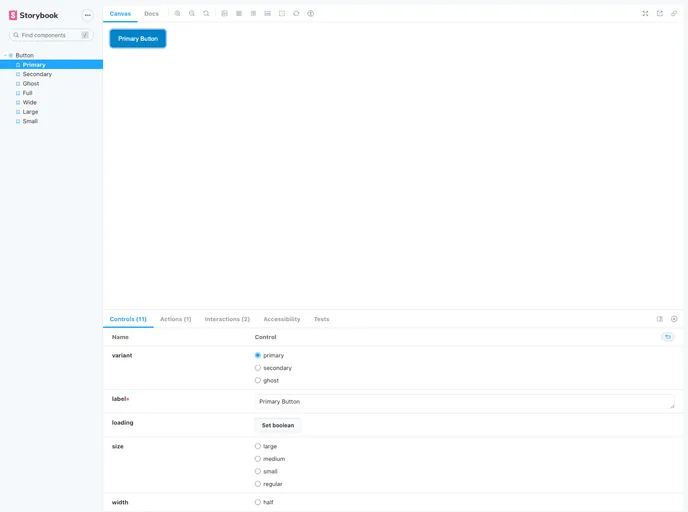688x512 pixels.
Task: Change addon panel orientation icon
Action: (x=660, y=319)
